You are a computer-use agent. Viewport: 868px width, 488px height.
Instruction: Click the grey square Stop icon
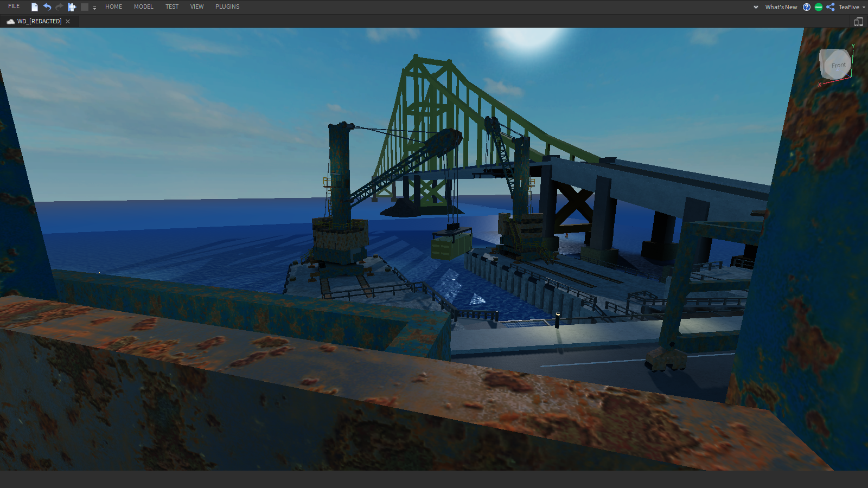click(84, 7)
